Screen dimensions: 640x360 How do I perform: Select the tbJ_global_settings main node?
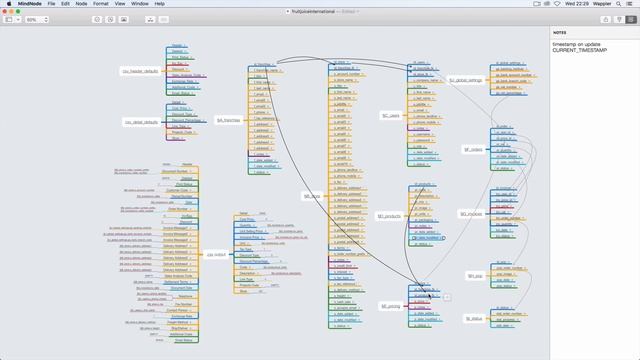pyautogui.click(x=466, y=80)
